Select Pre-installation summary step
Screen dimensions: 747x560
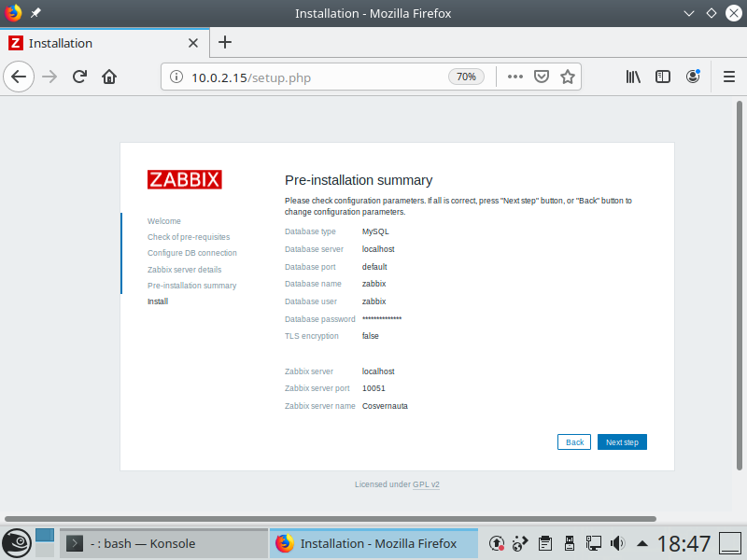[x=192, y=286]
